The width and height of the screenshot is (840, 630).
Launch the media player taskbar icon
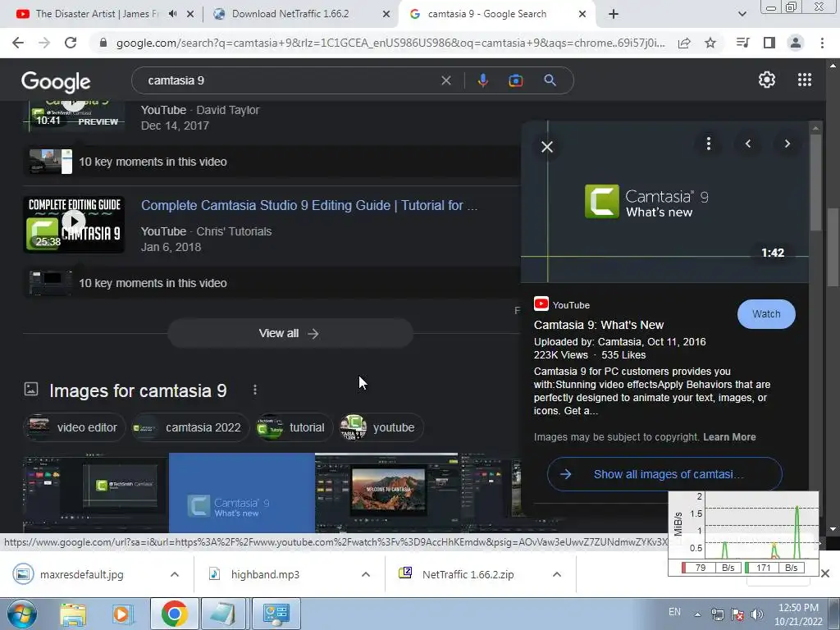click(122, 614)
